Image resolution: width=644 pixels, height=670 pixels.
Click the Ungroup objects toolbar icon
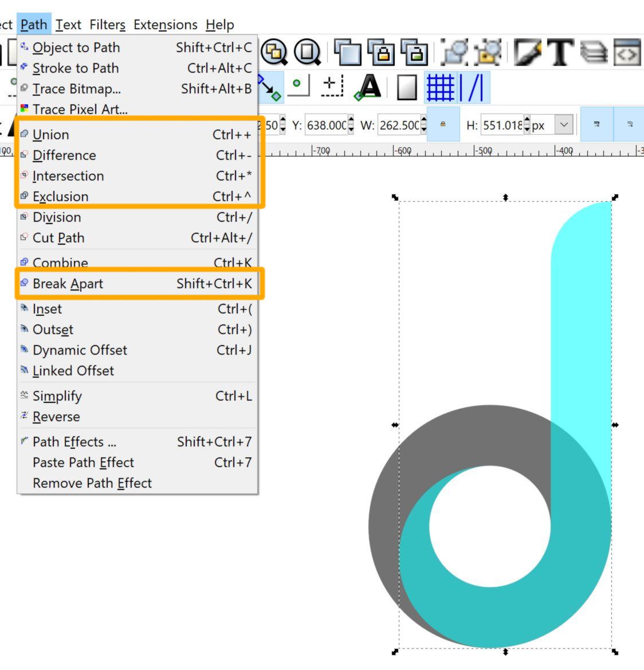click(x=488, y=52)
